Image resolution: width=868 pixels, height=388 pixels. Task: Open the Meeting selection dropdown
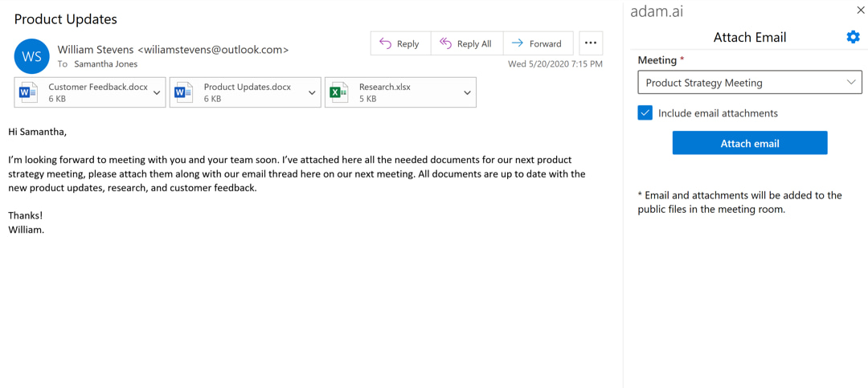pyautogui.click(x=750, y=83)
